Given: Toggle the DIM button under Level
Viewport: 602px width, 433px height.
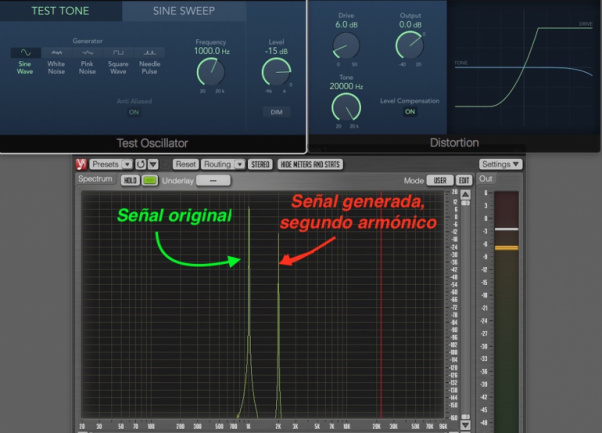Looking at the screenshot, I should pyautogui.click(x=276, y=112).
